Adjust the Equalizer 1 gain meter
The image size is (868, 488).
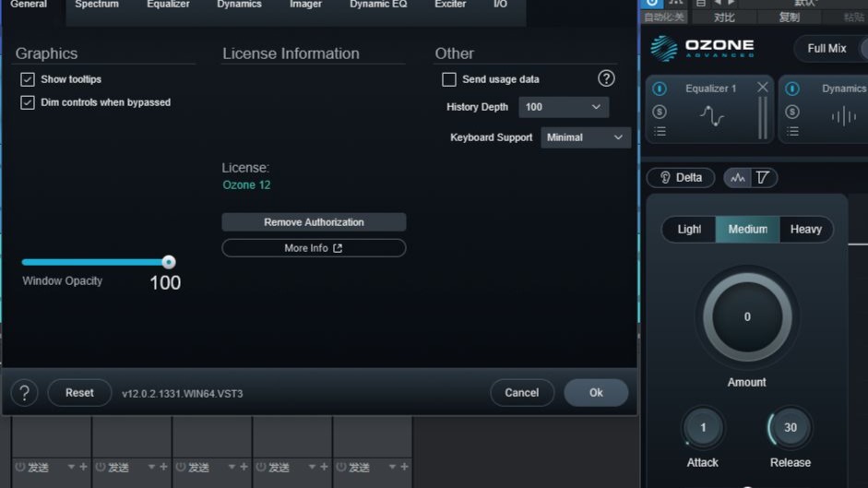pyautogui.click(x=763, y=117)
